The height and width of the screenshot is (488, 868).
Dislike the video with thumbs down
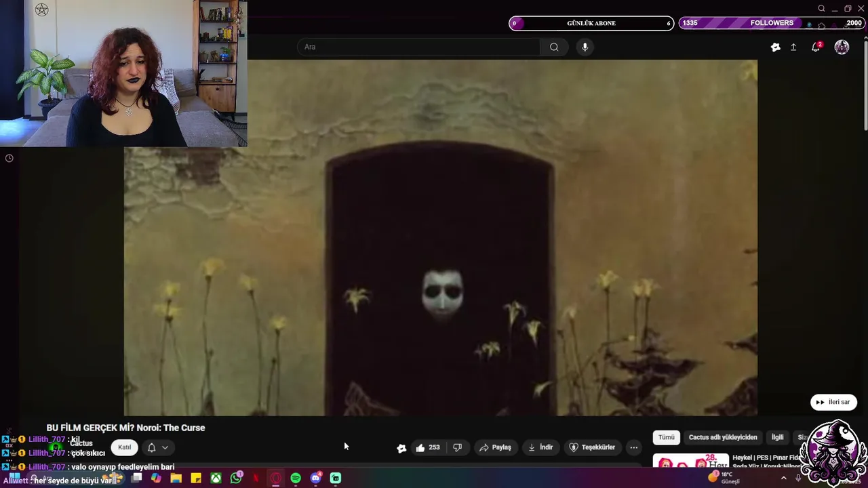coord(457,447)
